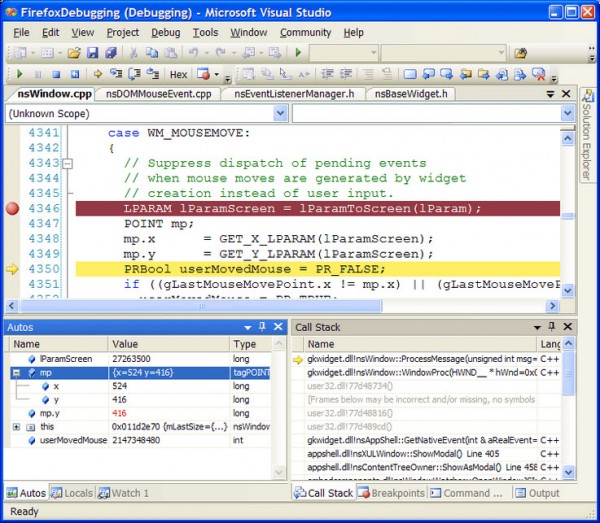Viewport: 600px width, 523px height.
Task: Jump to the next bookmark icon
Action: click(x=446, y=74)
